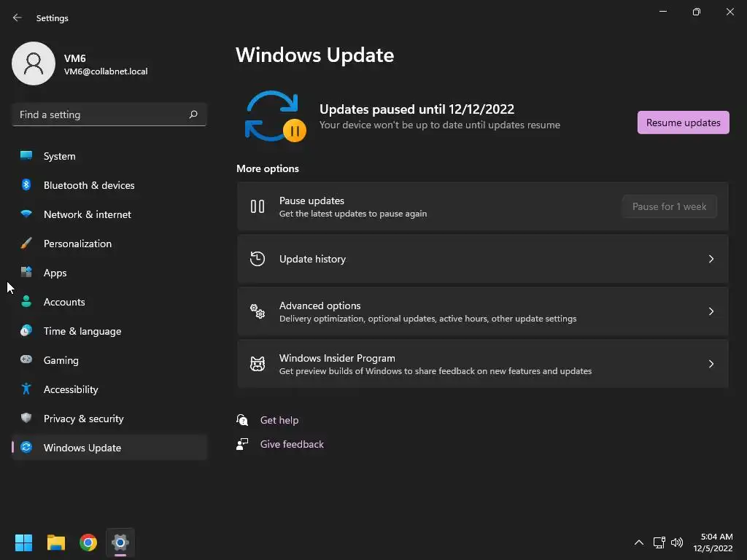The image size is (747, 560).
Task: Click the VM6 account name
Action: [75, 58]
